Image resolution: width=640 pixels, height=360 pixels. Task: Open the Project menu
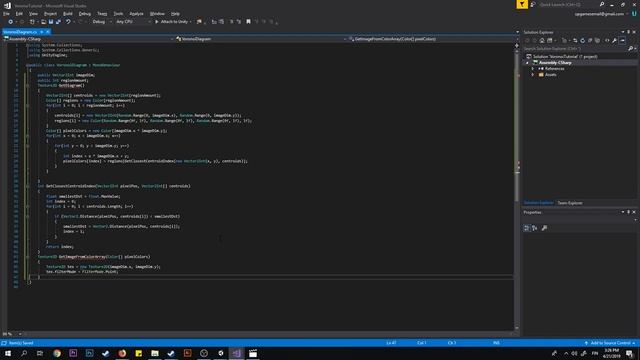click(50, 13)
